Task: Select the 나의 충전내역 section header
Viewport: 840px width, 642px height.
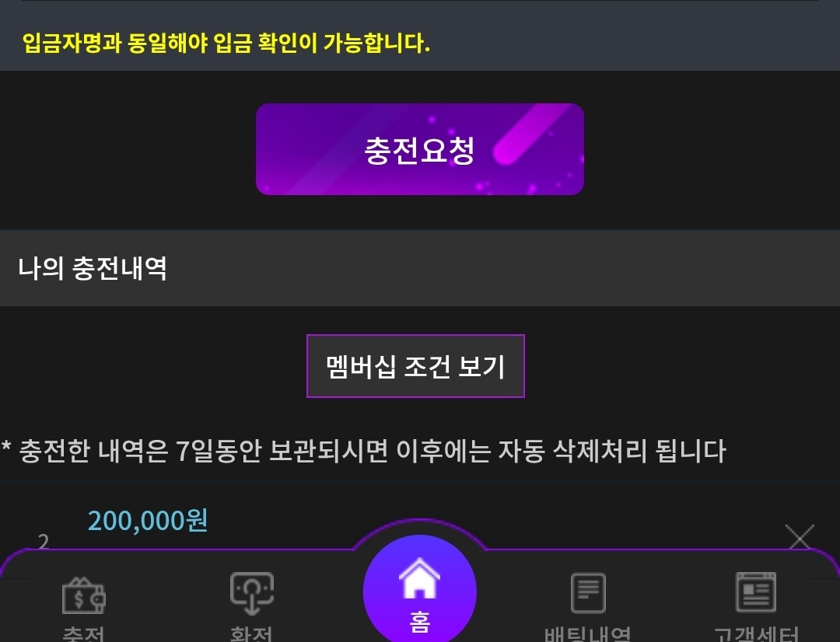Action: tap(420, 268)
